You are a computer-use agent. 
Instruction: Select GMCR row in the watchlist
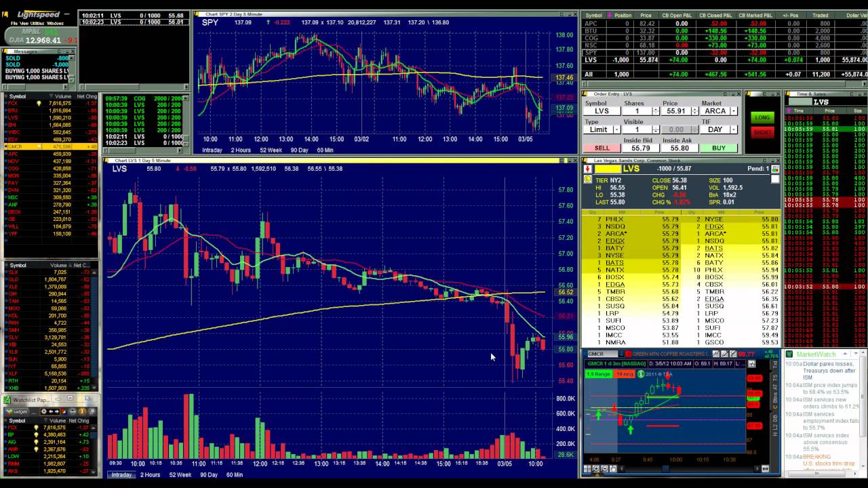click(51, 146)
